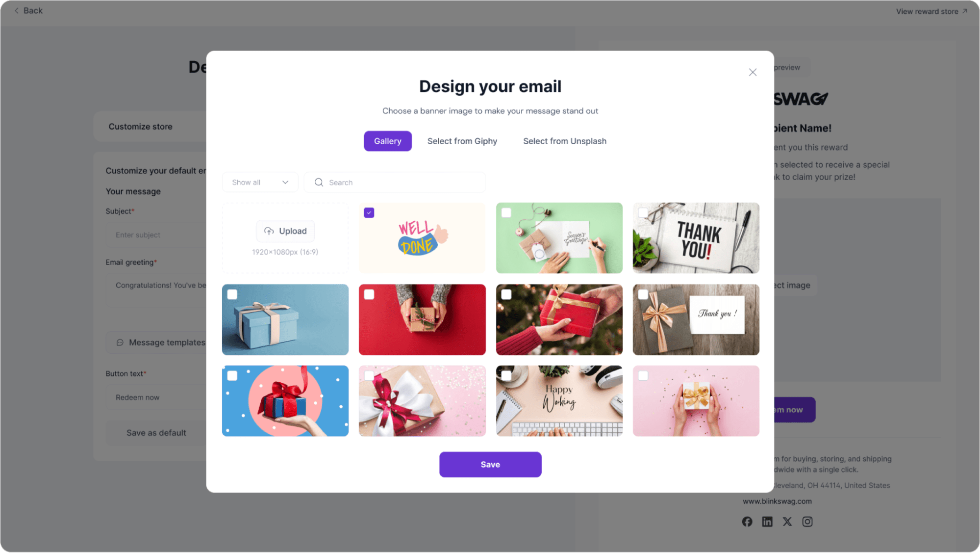980x553 pixels.
Task: Select the pink confetti gift thumbnail
Action: pyautogui.click(x=695, y=401)
